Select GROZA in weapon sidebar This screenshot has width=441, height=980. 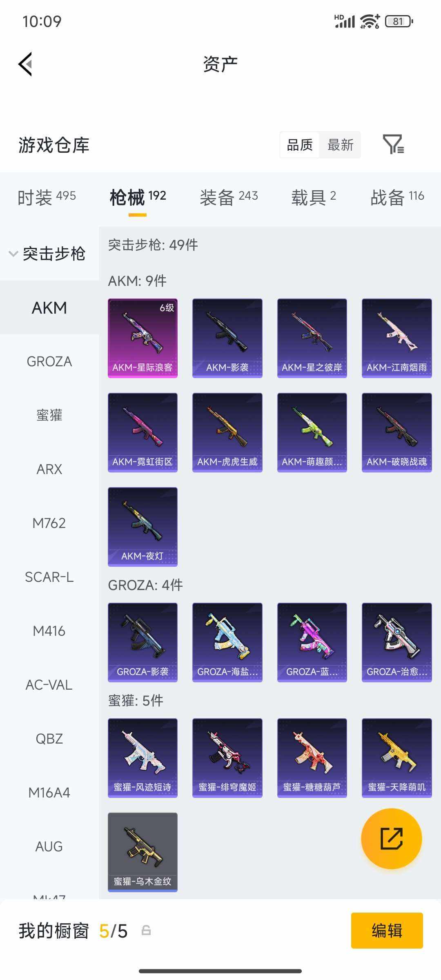click(x=49, y=361)
